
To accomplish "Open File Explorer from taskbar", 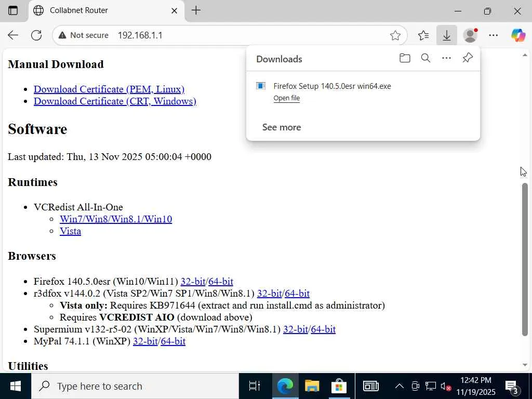I will click(312, 386).
